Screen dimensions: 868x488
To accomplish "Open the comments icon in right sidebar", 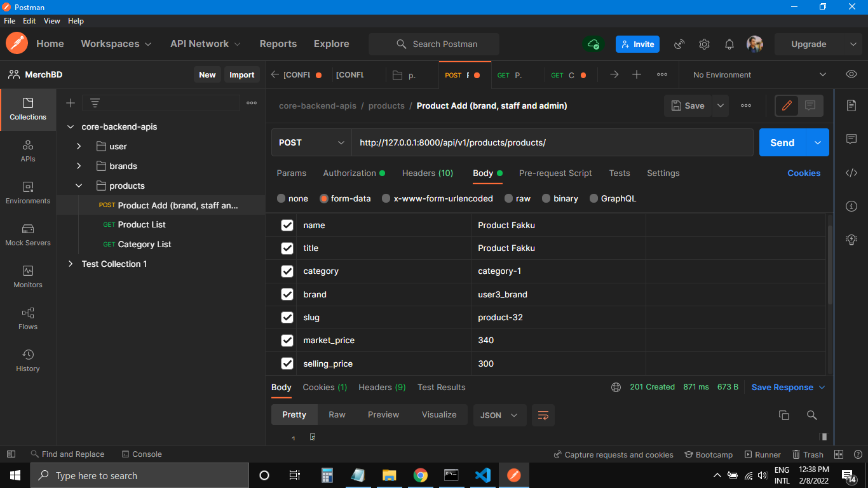I will coord(851,139).
